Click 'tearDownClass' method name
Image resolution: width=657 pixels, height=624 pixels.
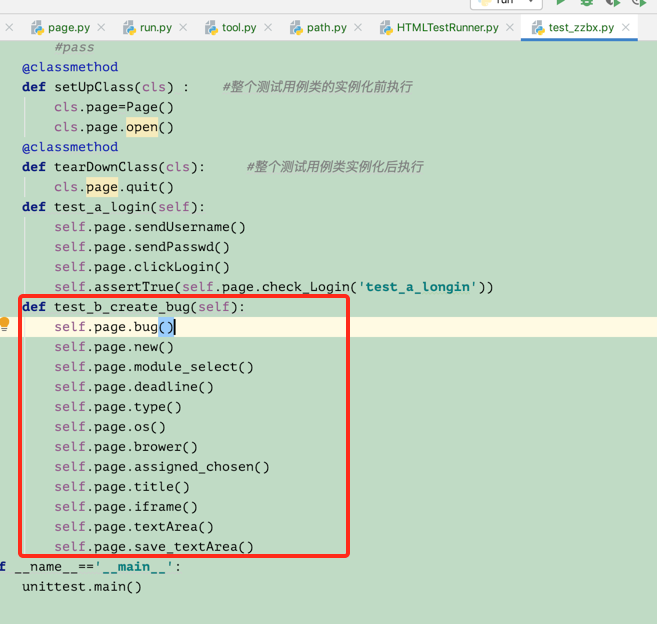pyautogui.click(x=106, y=167)
